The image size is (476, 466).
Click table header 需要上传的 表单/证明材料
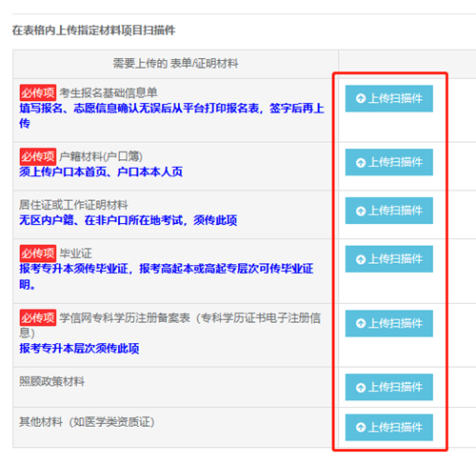pyautogui.click(x=175, y=64)
